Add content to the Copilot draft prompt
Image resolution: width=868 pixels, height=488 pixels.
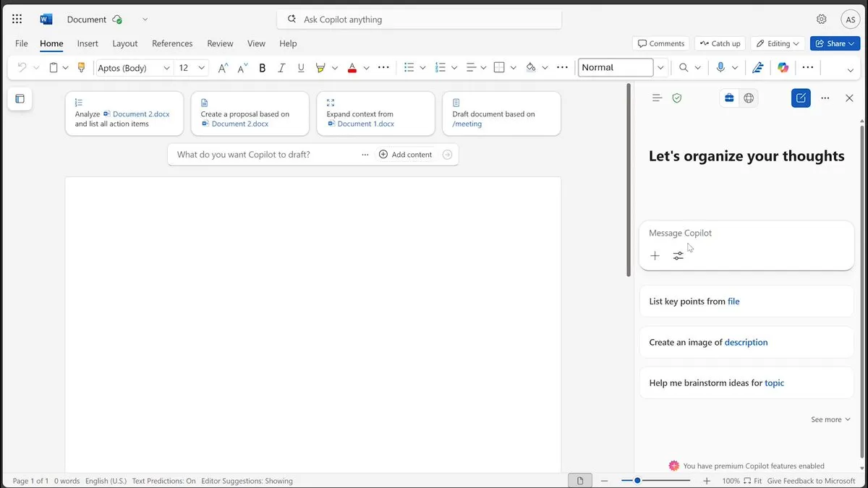pos(406,154)
